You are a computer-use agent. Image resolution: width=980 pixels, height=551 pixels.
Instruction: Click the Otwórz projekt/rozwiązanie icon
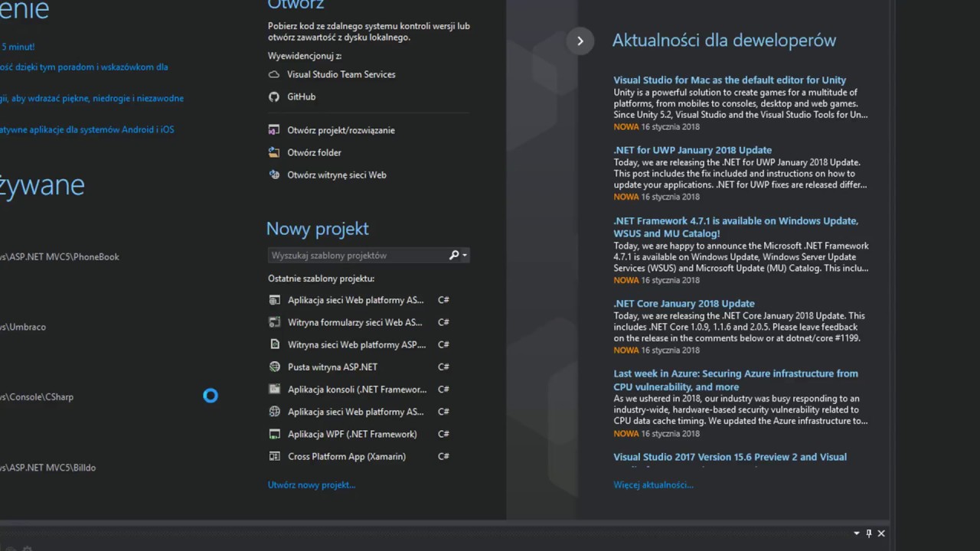pos(274,130)
